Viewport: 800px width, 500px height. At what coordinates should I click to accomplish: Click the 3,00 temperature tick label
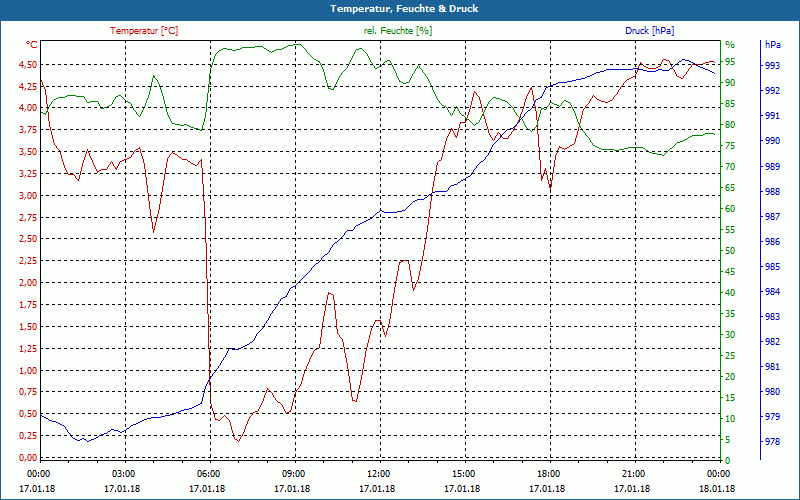pos(27,195)
